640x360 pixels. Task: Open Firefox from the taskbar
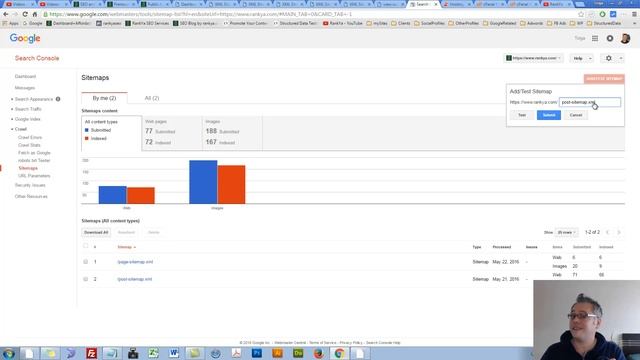(318, 353)
